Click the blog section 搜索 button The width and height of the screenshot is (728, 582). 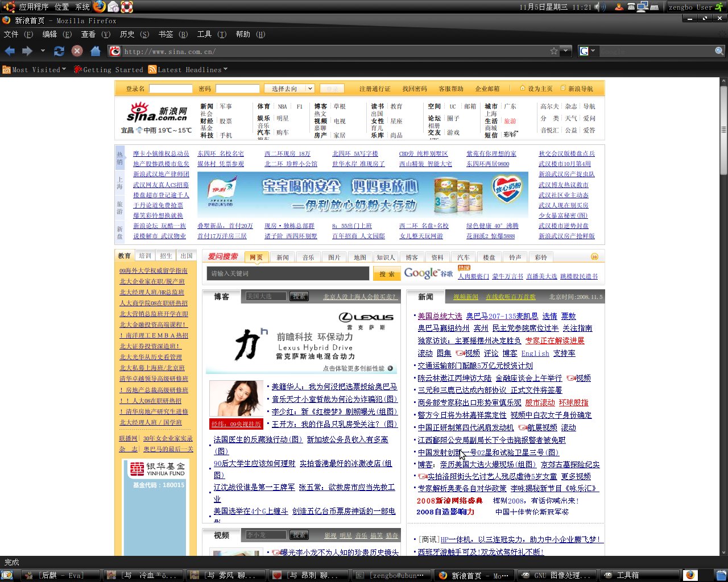pyautogui.click(x=299, y=296)
